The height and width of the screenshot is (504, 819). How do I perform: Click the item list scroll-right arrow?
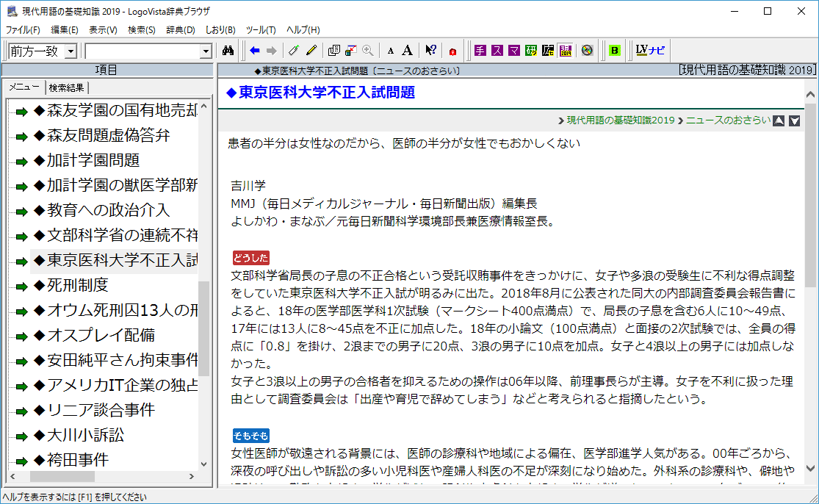click(191, 476)
